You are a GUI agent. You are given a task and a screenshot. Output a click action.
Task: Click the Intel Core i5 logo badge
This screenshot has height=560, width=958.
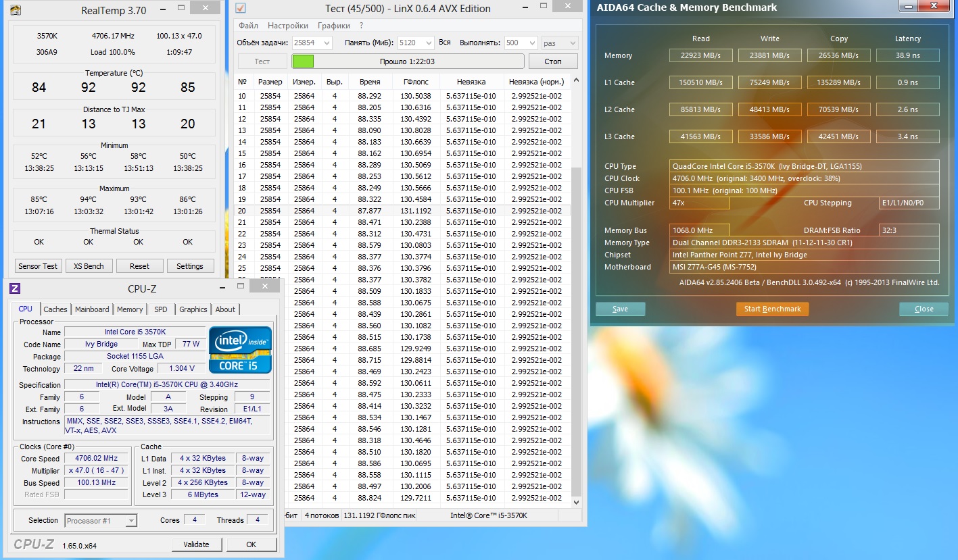pyautogui.click(x=240, y=350)
